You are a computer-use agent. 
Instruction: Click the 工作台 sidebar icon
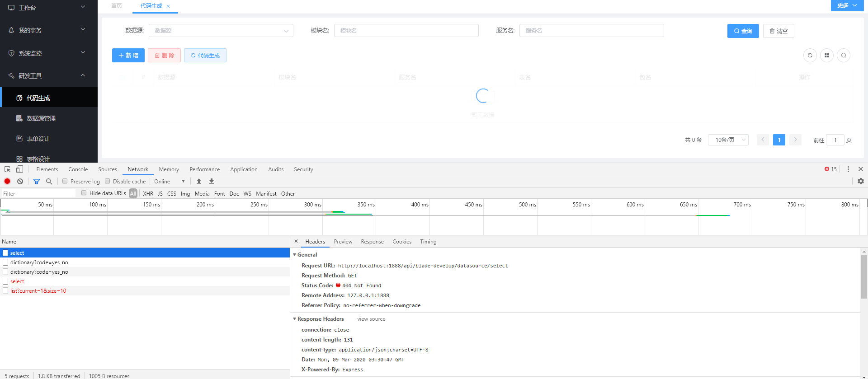coord(11,7)
